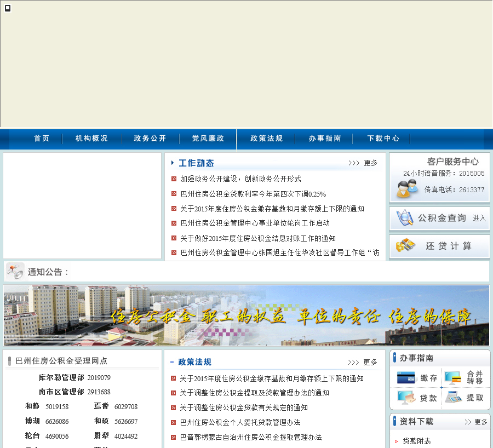The image size is (493, 448).
Task: Select 和硕 phone number 5626697
Action: [126, 422]
